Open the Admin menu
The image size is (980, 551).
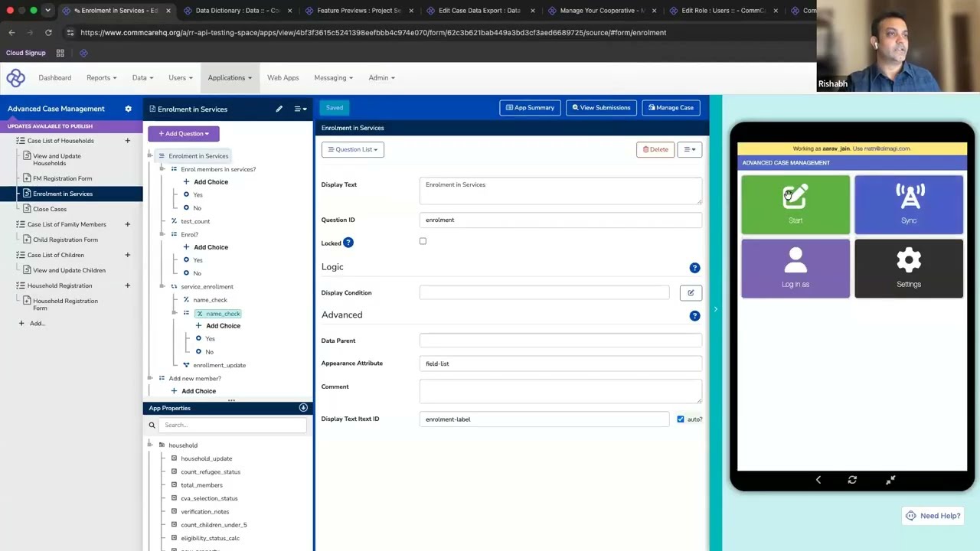coord(381,77)
